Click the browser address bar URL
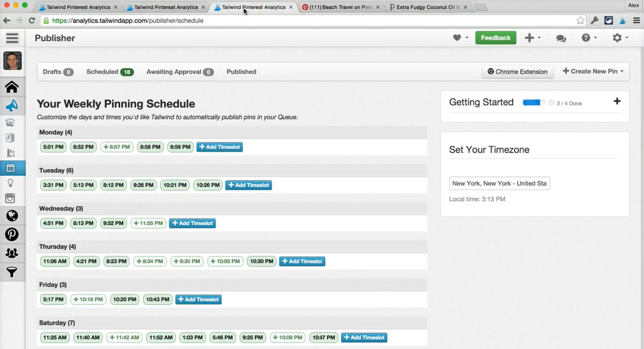 (128, 21)
